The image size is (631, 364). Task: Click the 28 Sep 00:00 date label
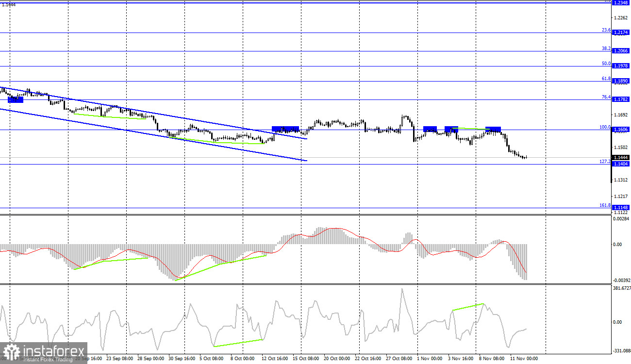151,359
